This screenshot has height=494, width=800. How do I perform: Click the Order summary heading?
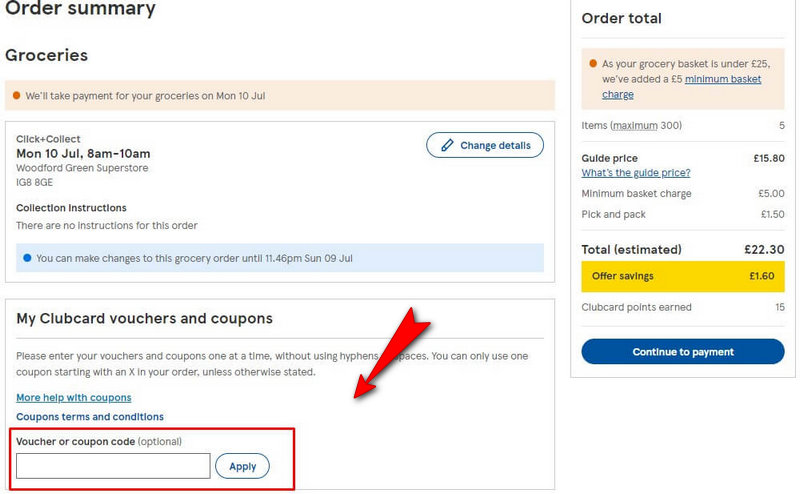80,10
